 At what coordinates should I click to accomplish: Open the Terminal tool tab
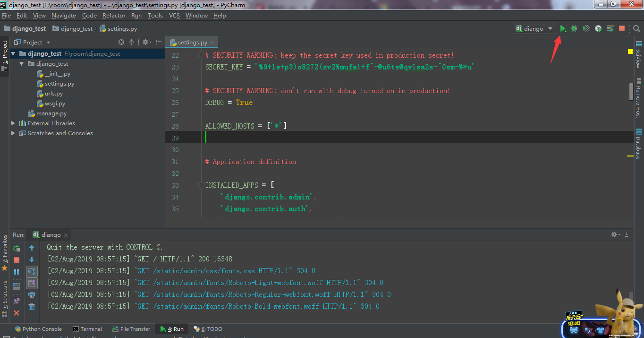pos(87,329)
